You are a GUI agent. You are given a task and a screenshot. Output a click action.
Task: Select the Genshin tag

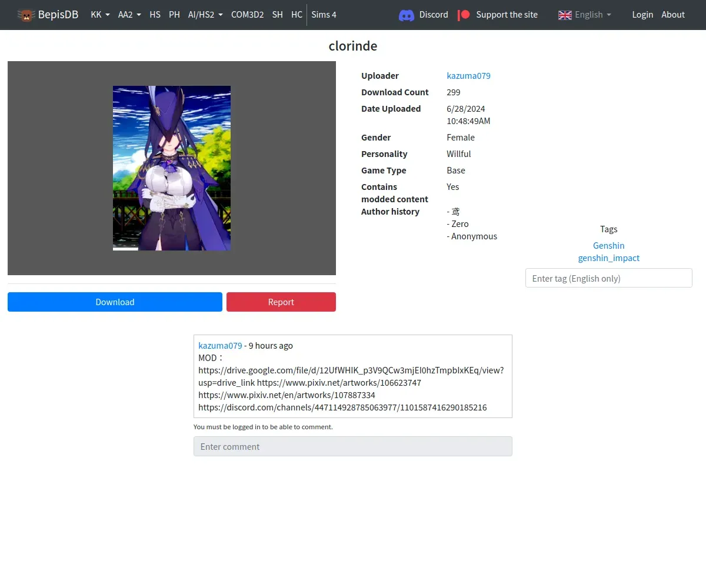608,246
